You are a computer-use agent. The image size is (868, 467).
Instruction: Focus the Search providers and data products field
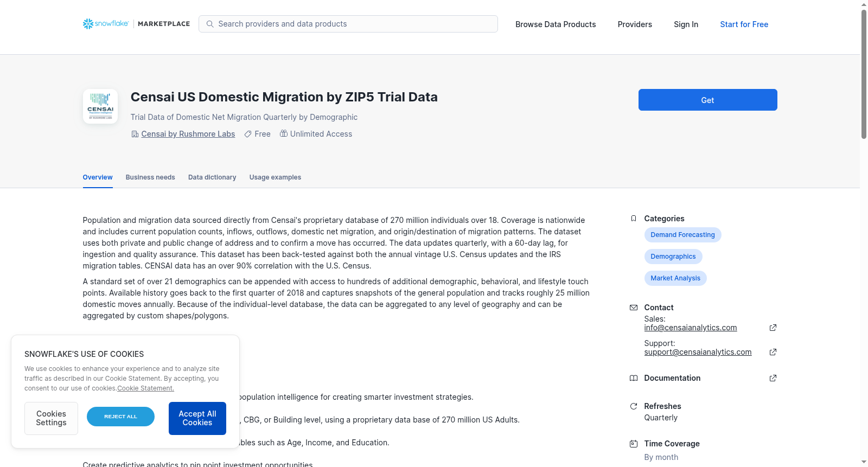pyautogui.click(x=348, y=24)
